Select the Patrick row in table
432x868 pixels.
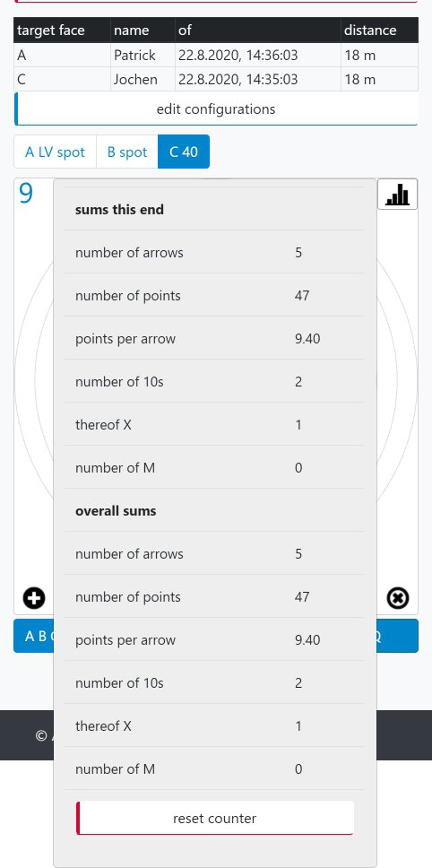tap(216, 56)
